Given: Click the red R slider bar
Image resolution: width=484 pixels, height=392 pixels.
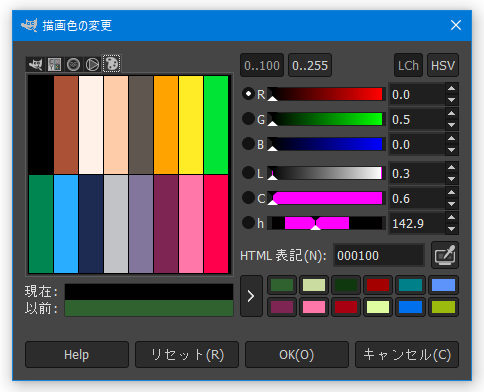Looking at the screenshot, I should pos(327,94).
